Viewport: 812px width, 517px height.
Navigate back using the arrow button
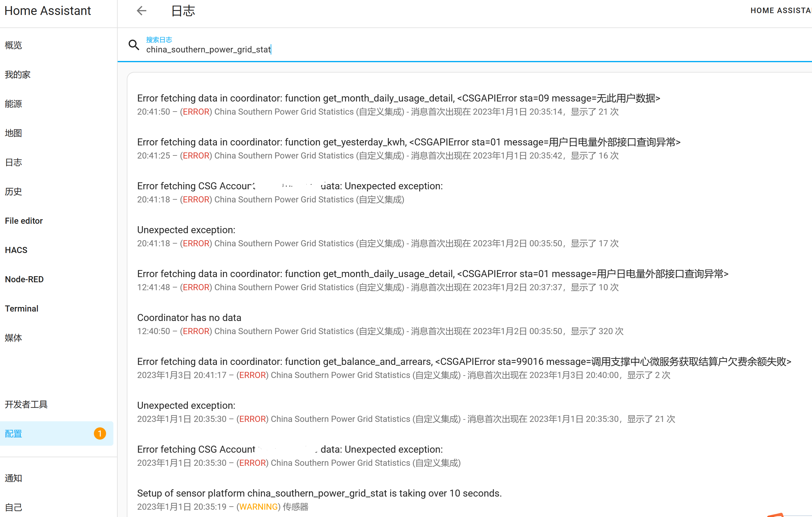141,11
